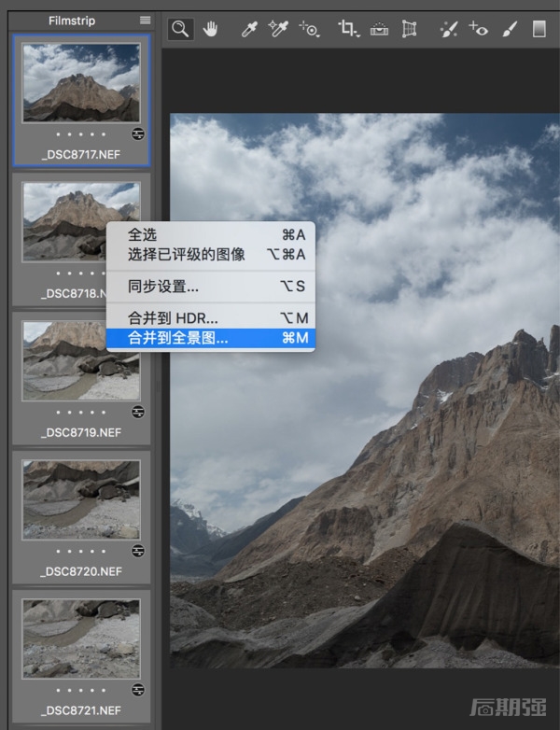Select the Crop tool
Image resolution: width=560 pixels, height=730 pixels.
(349, 29)
